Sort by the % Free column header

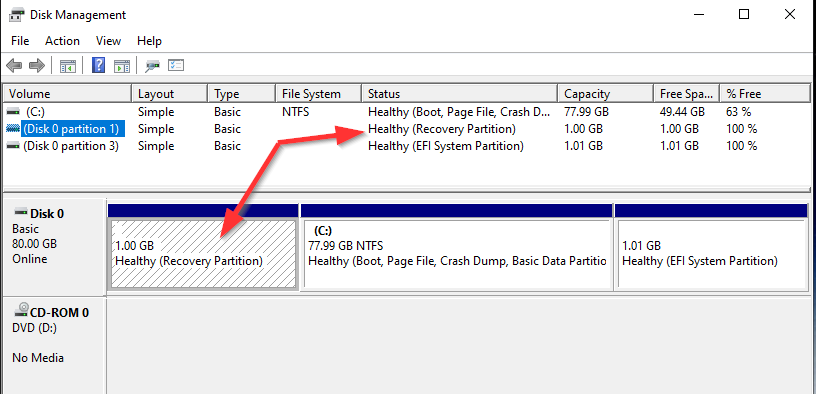[765, 94]
